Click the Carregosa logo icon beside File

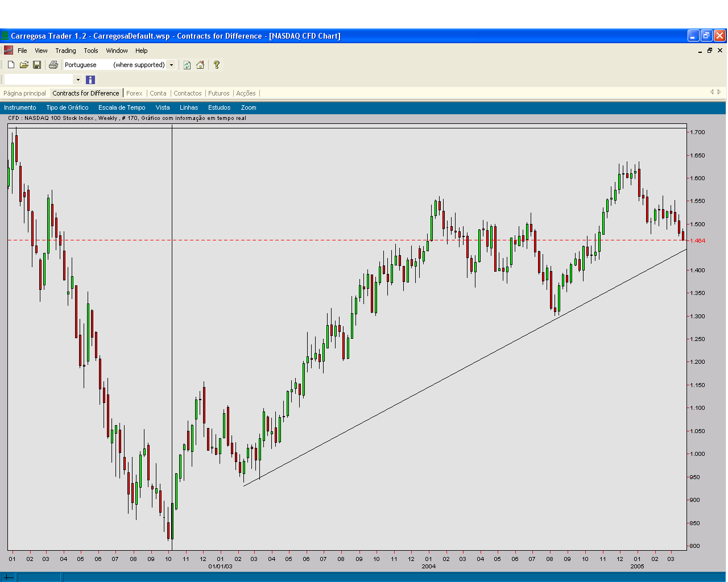coord(8,51)
